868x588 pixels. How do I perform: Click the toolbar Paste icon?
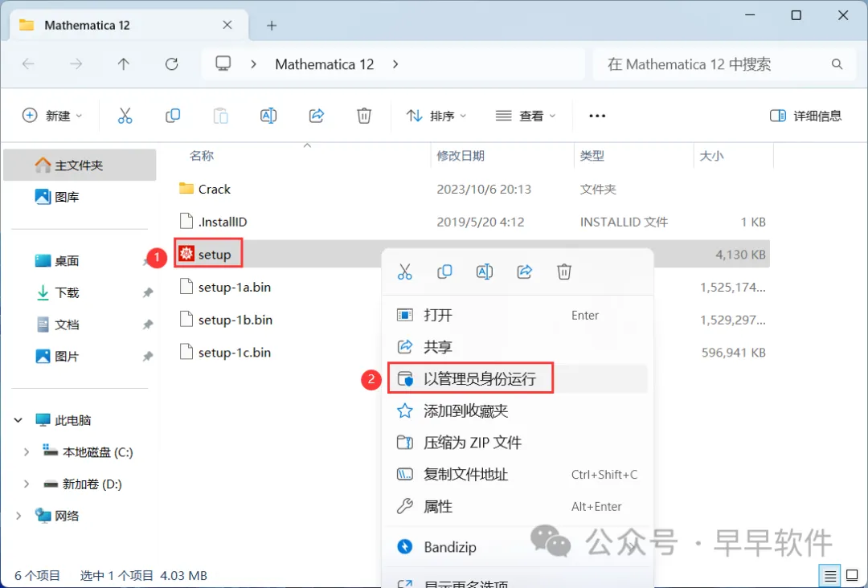220,116
